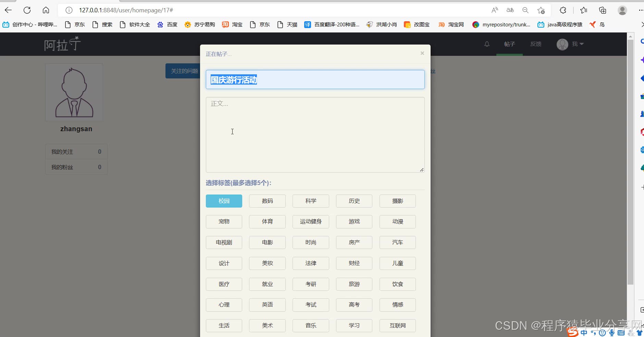The width and height of the screenshot is (644, 337).
Task: Click the browser profile avatar
Action: (x=622, y=10)
